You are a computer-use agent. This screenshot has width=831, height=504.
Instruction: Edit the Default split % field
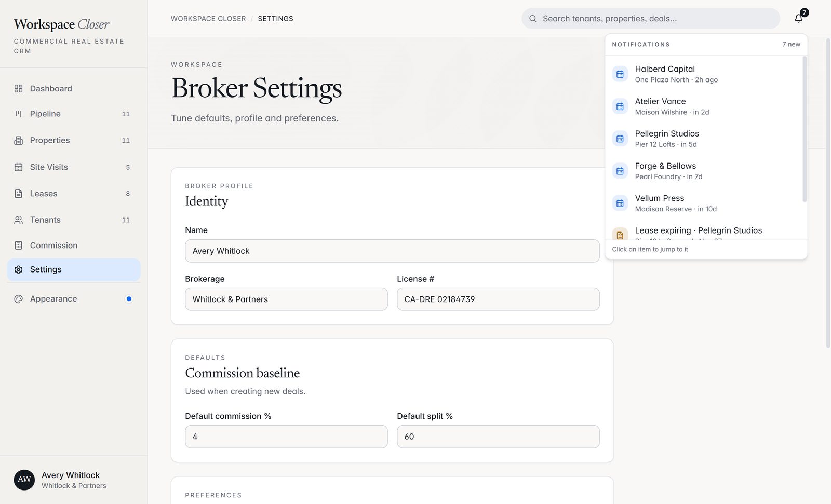pos(498,437)
